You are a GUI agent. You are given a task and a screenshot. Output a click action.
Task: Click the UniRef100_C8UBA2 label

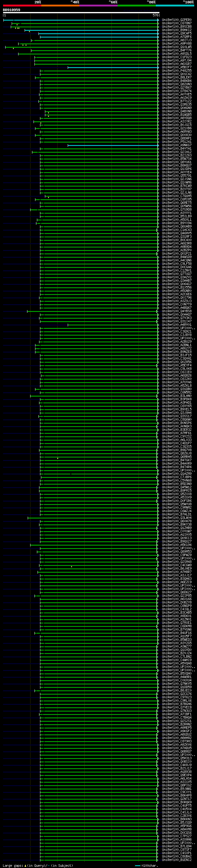tap(177, 857)
